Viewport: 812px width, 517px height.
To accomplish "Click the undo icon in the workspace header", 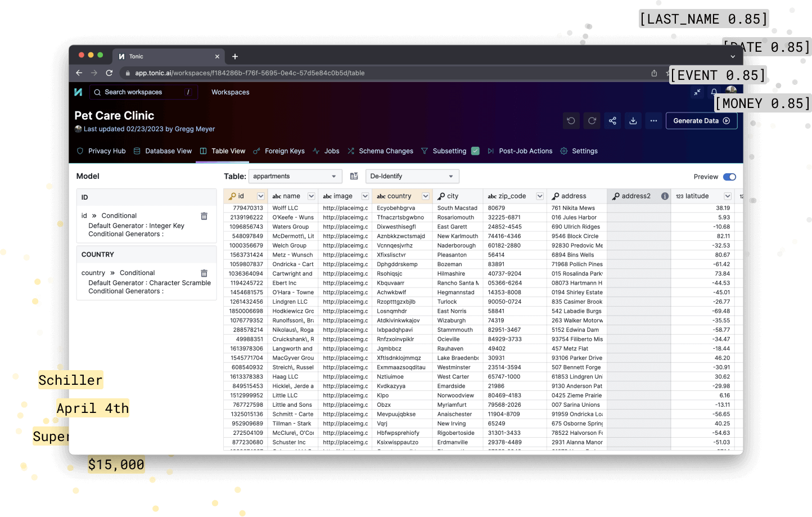I will point(571,120).
